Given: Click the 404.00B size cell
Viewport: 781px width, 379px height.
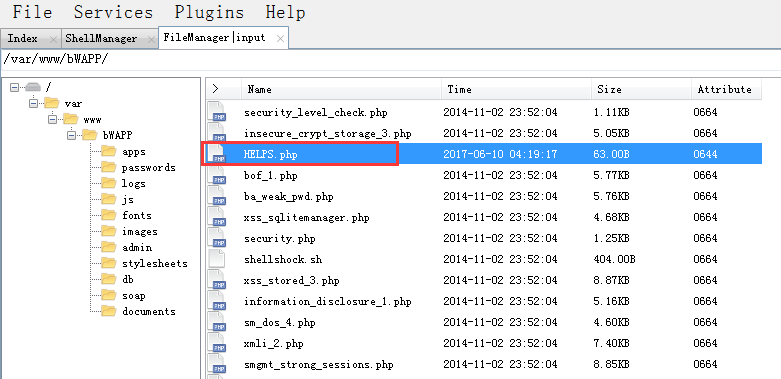Looking at the screenshot, I should (x=614, y=259).
